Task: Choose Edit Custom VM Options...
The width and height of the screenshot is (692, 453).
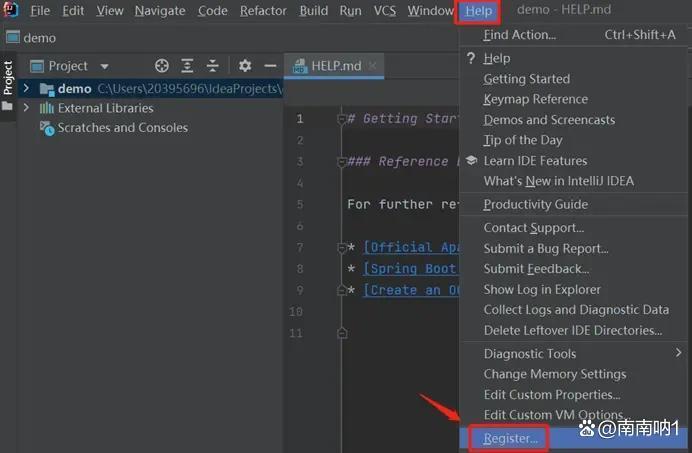Action: point(574,415)
